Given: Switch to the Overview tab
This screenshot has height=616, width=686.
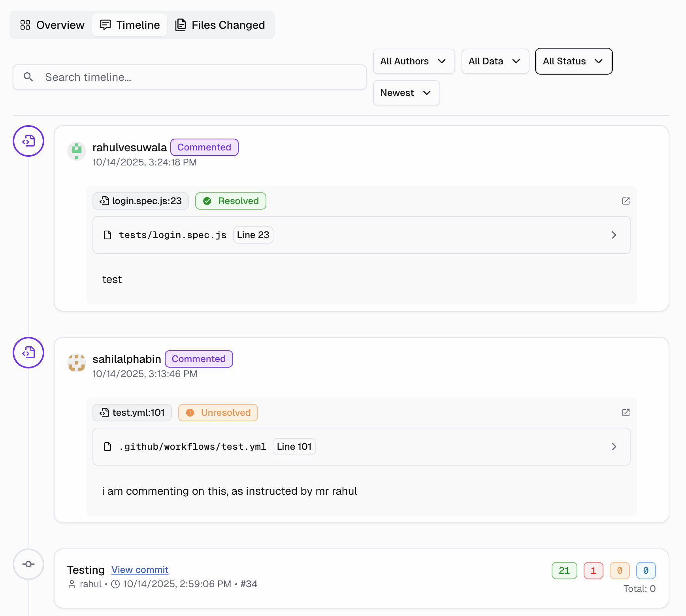Looking at the screenshot, I should 53,25.
